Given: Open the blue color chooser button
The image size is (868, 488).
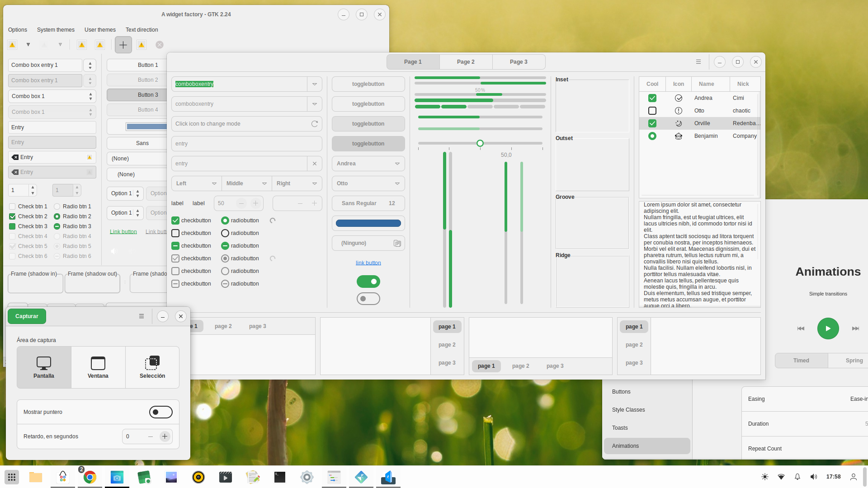Looking at the screenshot, I should (368, 223).
